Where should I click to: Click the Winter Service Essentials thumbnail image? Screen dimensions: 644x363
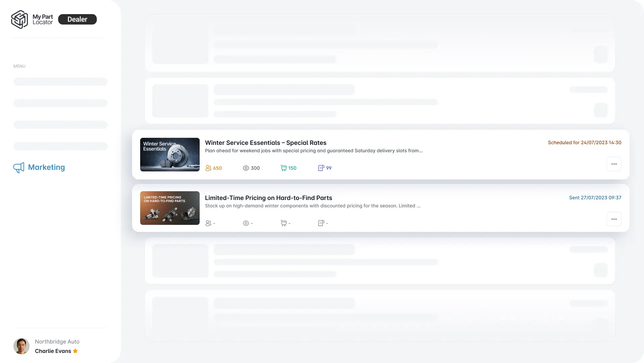point(170,155)
